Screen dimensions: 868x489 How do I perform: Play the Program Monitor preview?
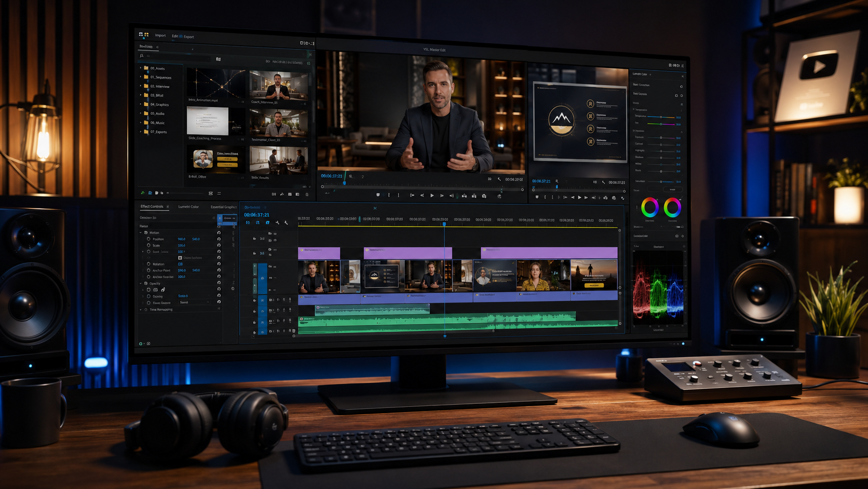[x=432, y=195]
